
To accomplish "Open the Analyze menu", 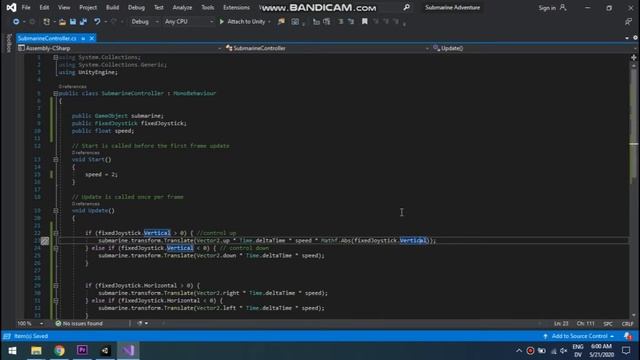I will (x=182, y=7).
